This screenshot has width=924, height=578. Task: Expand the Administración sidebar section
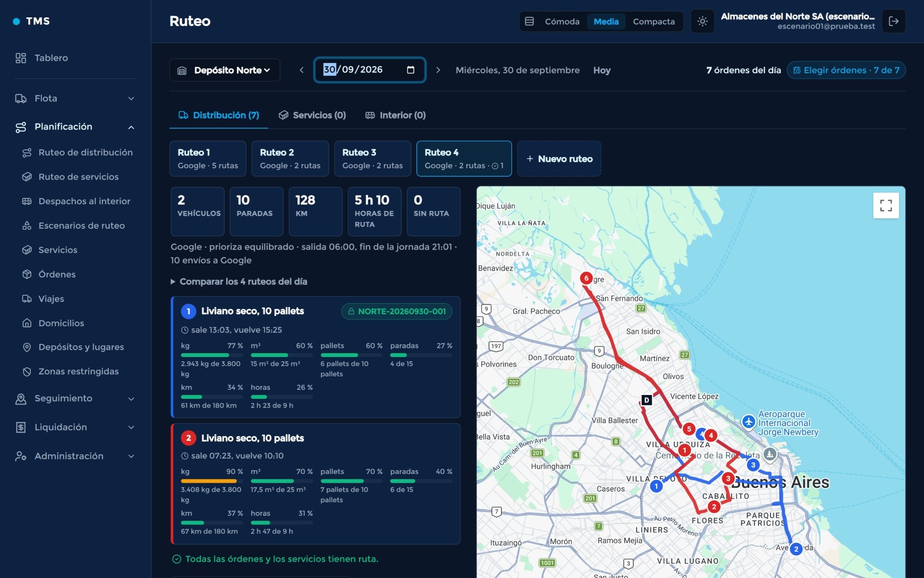(75, 456)
